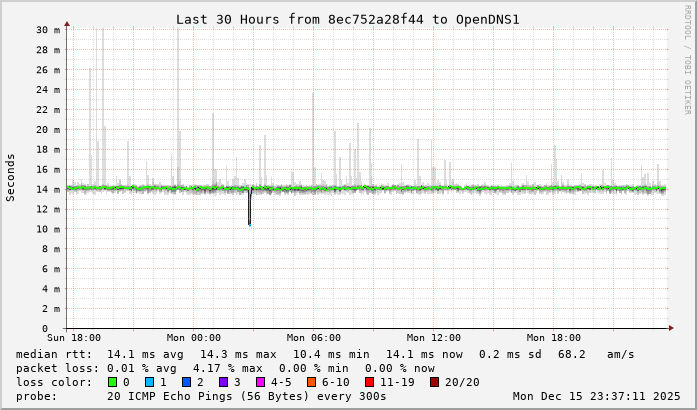Image resolution: width=697 pixels, height=410 pixels.
Task: Click the red arrow ending the X axis
Action: pos(671,328)
